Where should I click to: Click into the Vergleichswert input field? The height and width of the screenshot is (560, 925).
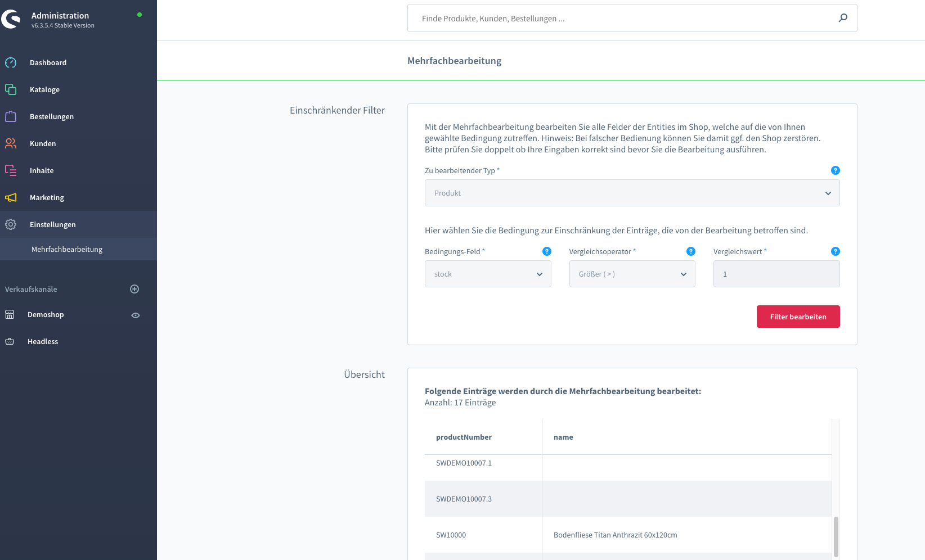tap(776, 274)
